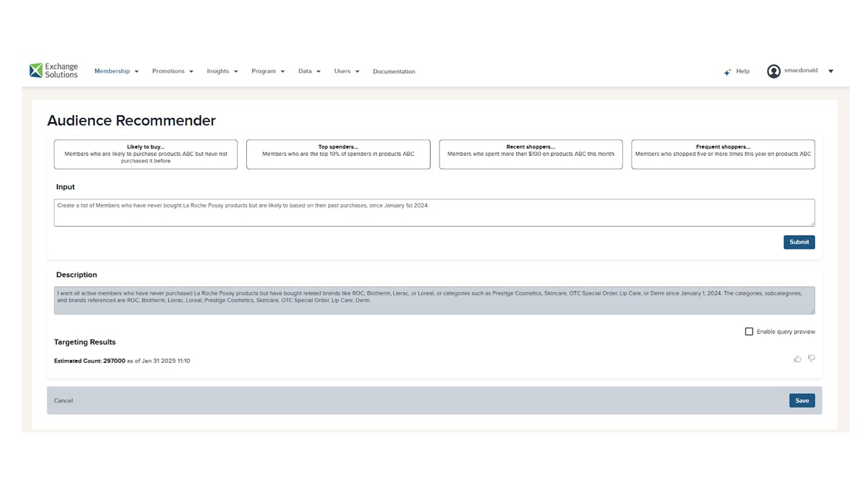868x488 pixels.
Task: Select the 'Likely to buy' template
Action: 146,154
